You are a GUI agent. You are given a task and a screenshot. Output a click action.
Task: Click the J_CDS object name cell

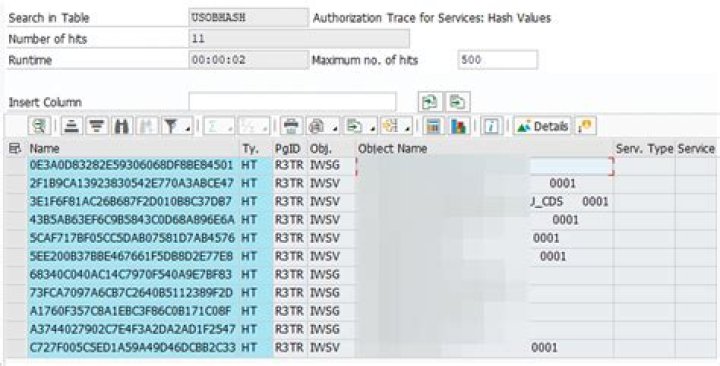pyautogui.click(x=484, y=202)
